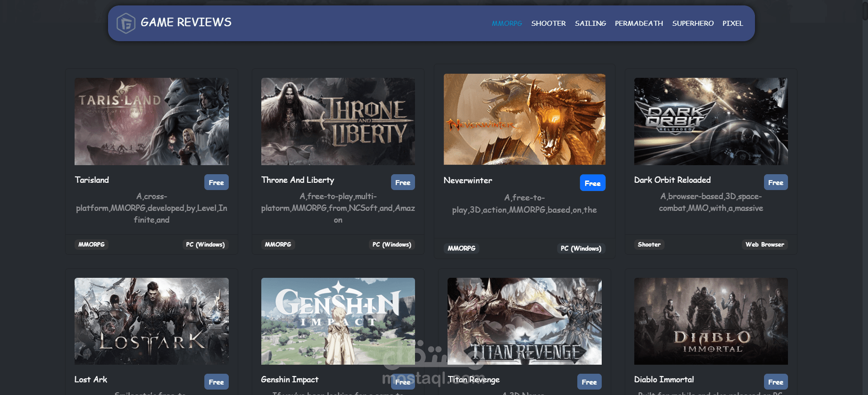Click PC (Windows) tag on Throne And Liberty

(392, 244)
